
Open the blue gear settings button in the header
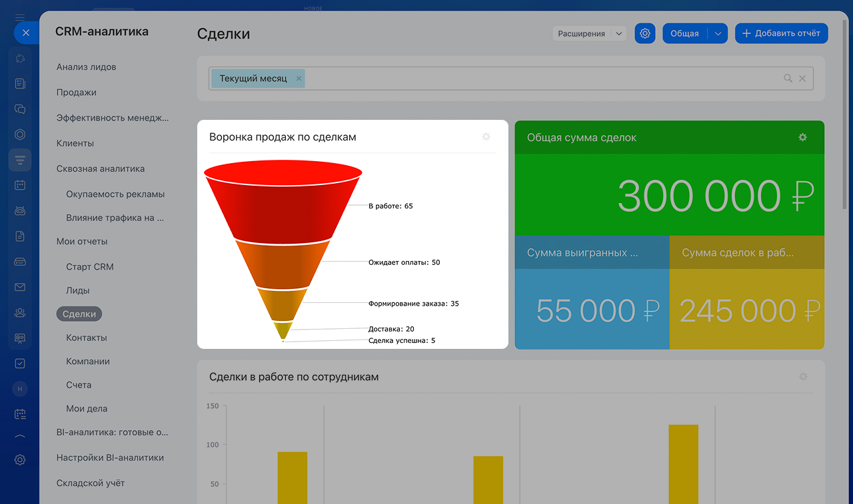(x=645, y=33)
